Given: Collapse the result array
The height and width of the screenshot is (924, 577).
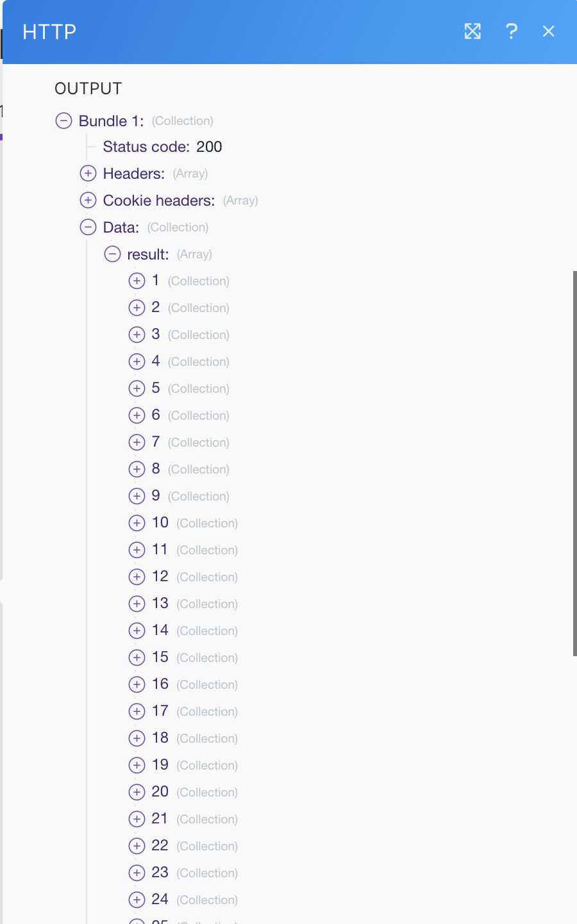Looking at the screenshot, I should pos(112,254).
